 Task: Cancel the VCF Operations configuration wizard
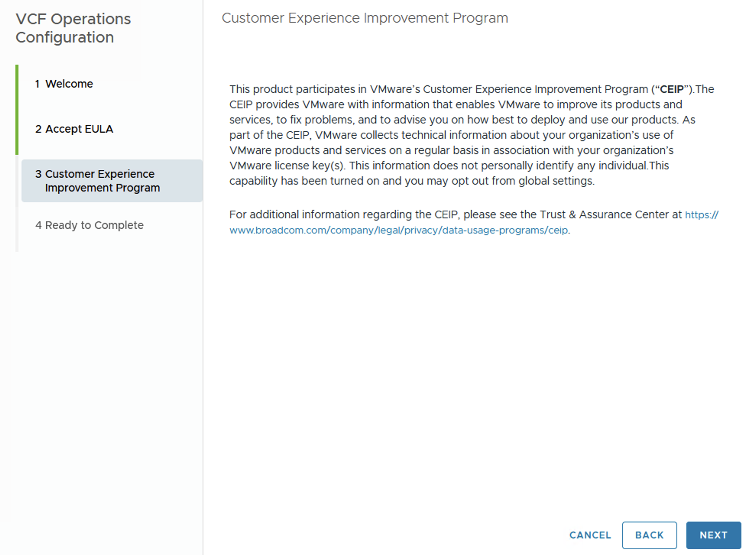[590, 535]
